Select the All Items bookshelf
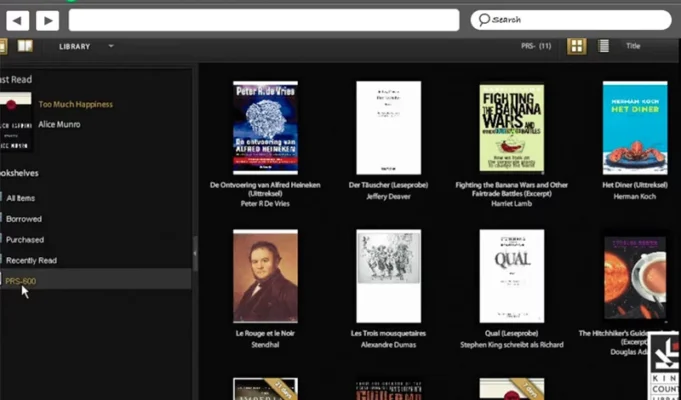The width and height of the screenshot is (681, 400). 20,198
